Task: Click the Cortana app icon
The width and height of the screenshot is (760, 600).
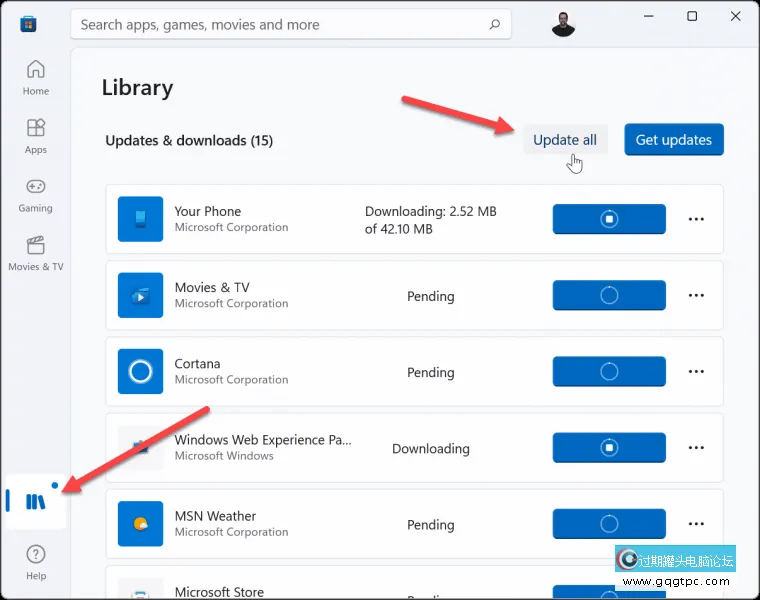Action: click(x=140, y=372)
